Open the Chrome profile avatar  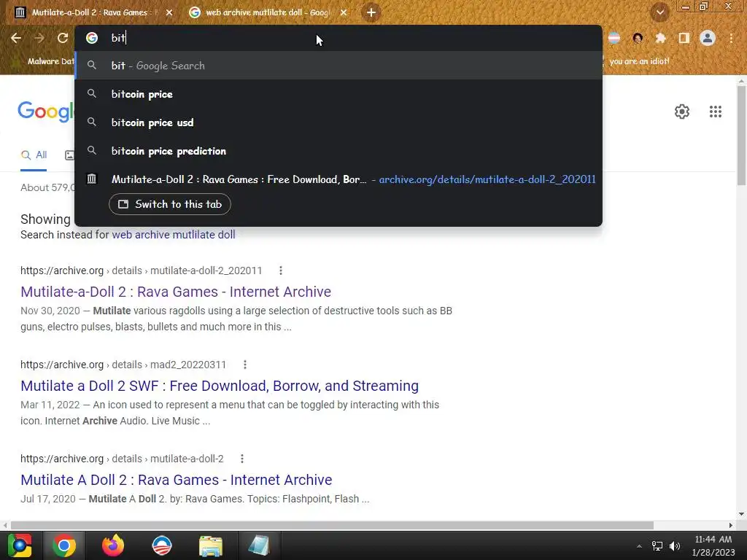tap(708, 38)
